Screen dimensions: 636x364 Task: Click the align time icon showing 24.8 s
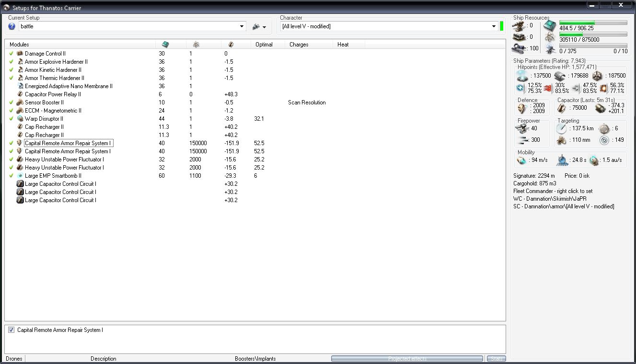tap(562, 160)
